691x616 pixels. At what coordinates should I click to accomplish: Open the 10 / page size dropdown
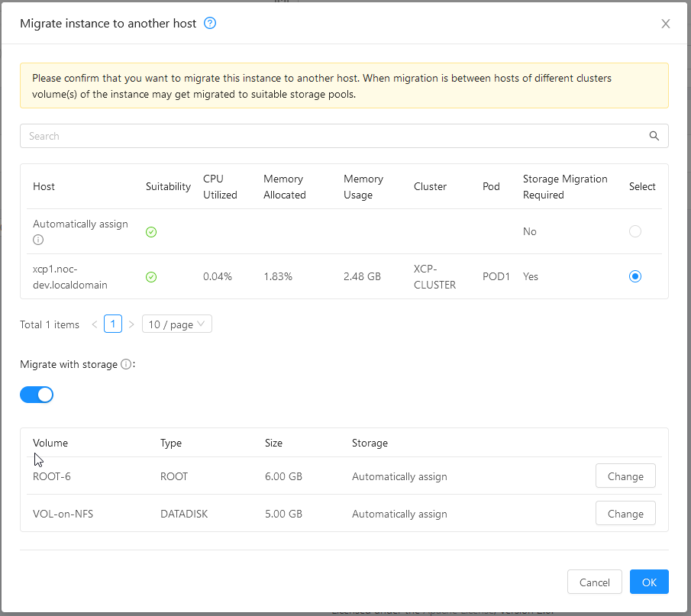tap(176, 324)
